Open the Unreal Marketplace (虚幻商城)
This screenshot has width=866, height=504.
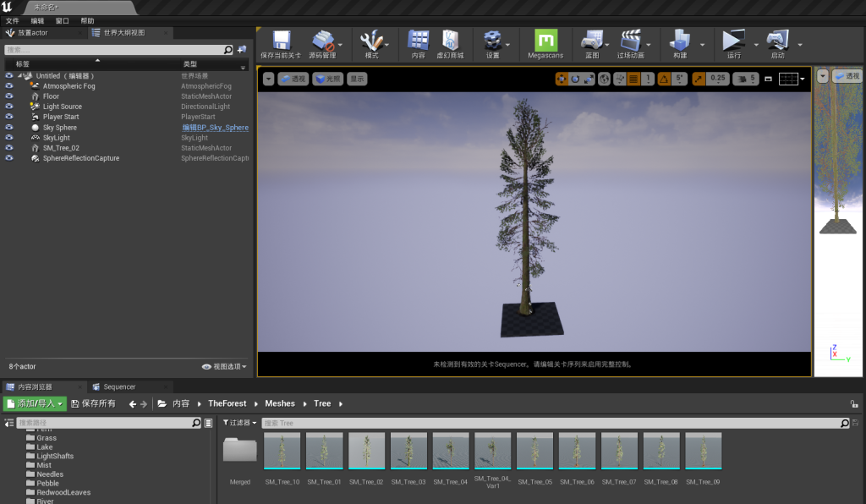pos(449,41)
